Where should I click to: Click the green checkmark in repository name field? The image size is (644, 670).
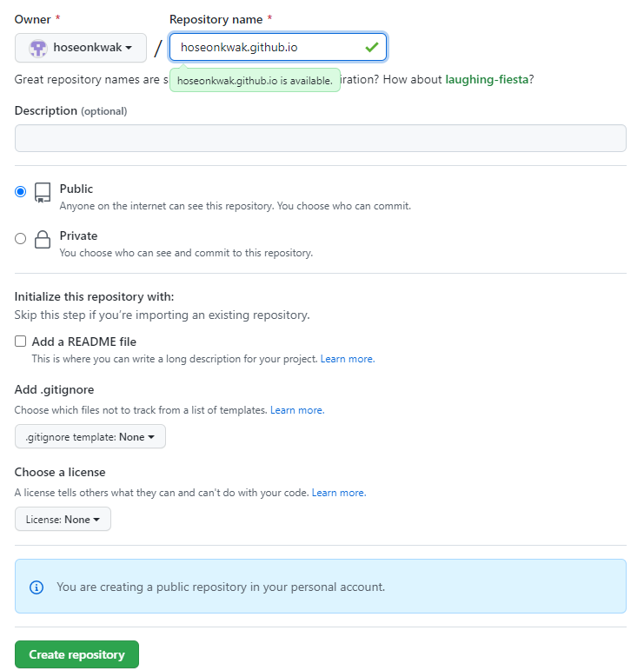pos(372,47)
